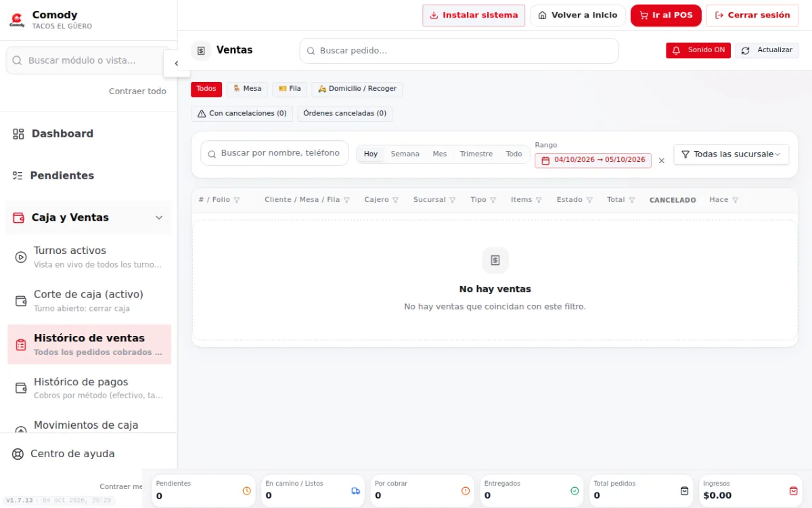Click the Pendientes checklist icon

point(18,175)
